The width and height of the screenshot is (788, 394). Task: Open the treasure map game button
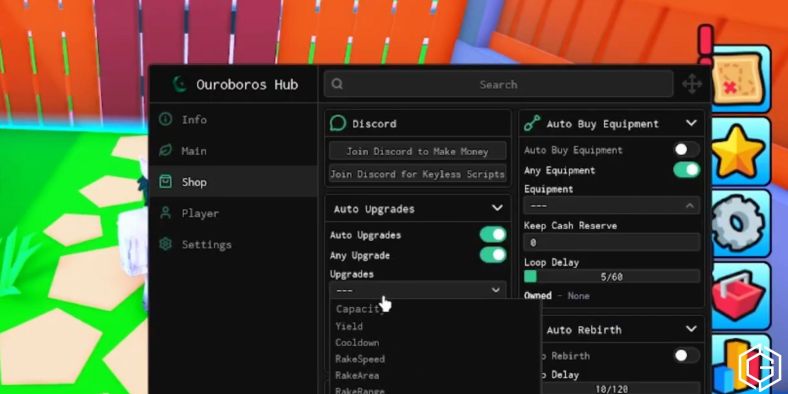(x=738, y=79)
